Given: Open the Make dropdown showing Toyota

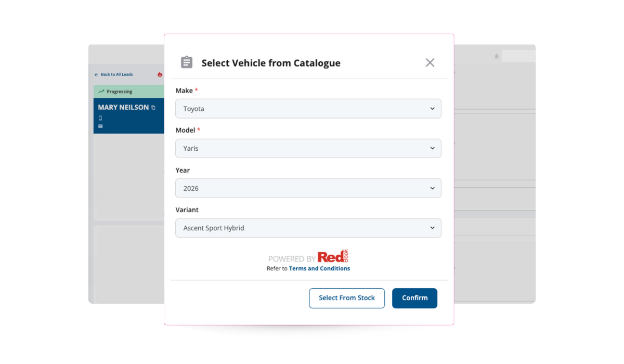Looking at the screenshot, I should pyautogui.click(x=308, y=109).
